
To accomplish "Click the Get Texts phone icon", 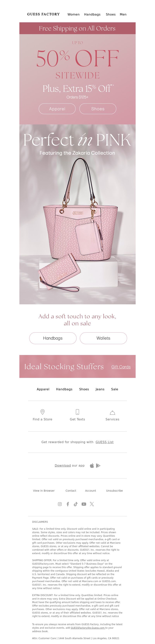I will (x=77, y=412).
